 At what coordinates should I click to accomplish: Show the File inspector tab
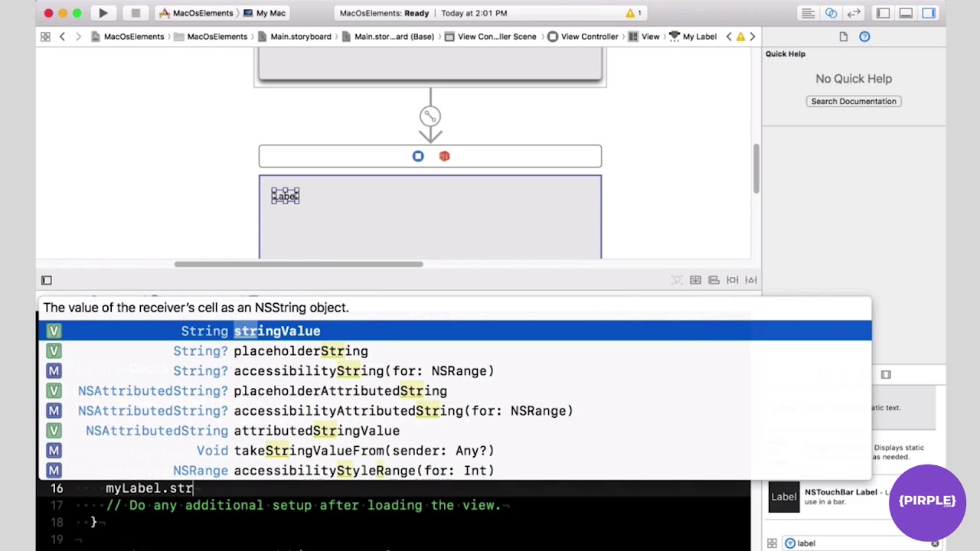[843, 37]
